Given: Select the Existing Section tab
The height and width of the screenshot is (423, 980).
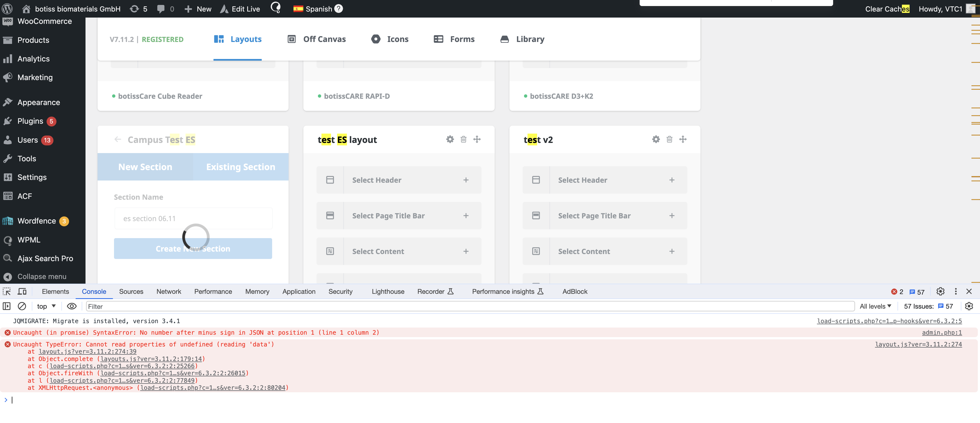Looking at the screenshot, I should (240, 167).
